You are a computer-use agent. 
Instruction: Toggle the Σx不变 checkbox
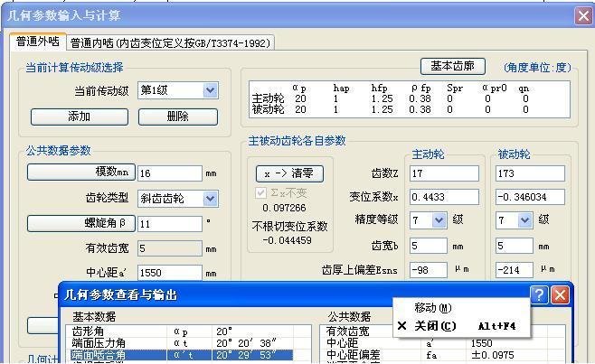[x=260, y=193]
